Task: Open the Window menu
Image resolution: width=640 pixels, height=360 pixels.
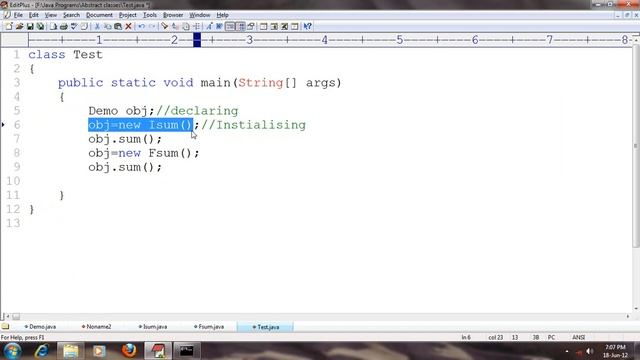Action: pyautogui.click(x=200, y=15)
